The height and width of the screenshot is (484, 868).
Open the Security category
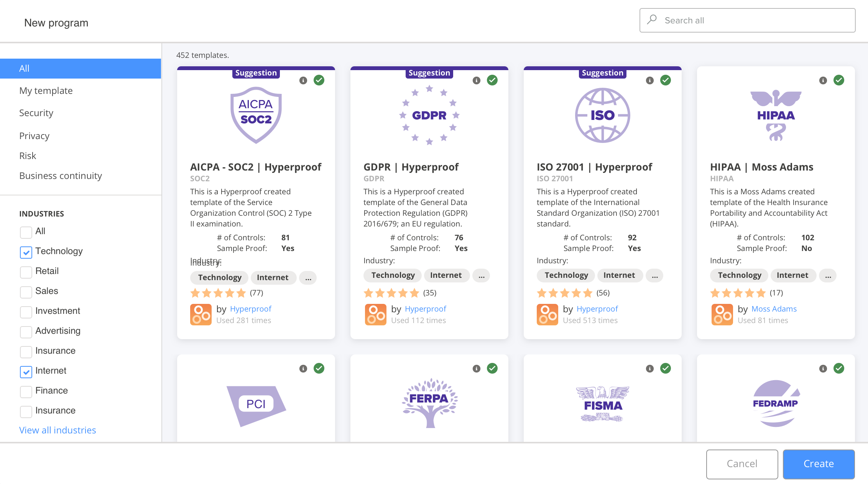(x=36, y=113)
